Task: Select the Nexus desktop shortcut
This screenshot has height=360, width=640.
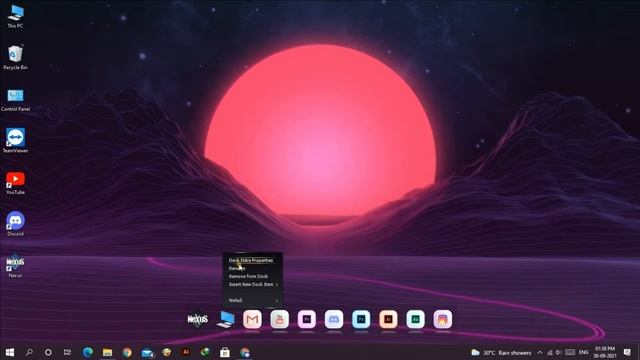Action: click(16, 266)
